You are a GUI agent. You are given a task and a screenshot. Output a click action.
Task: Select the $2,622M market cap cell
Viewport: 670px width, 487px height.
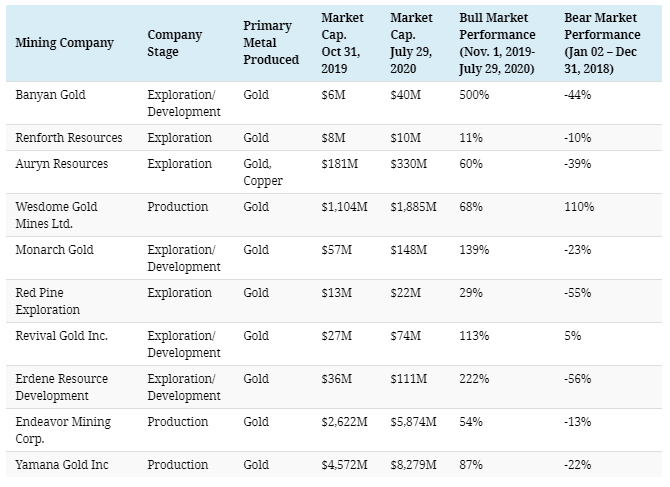(344, 422)
